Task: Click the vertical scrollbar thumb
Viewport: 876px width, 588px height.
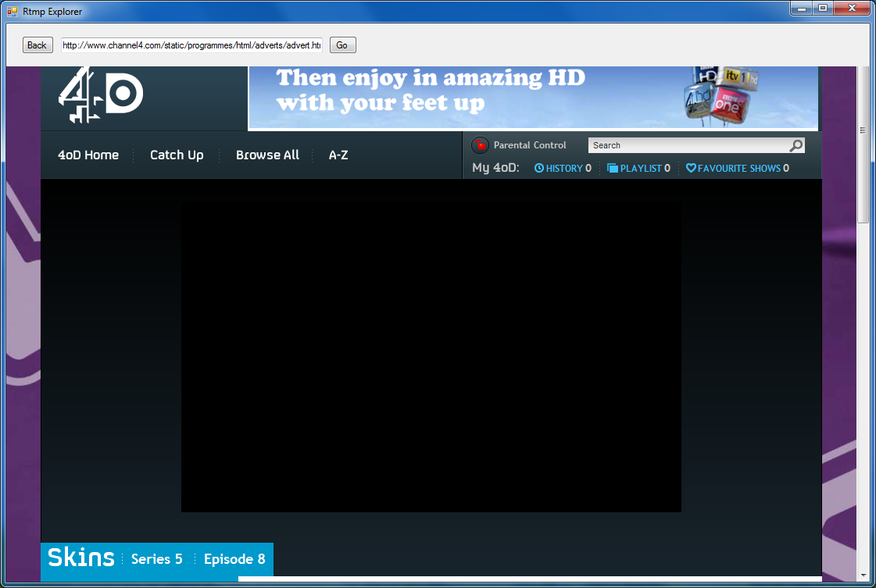Action: [x=863, y=145]
